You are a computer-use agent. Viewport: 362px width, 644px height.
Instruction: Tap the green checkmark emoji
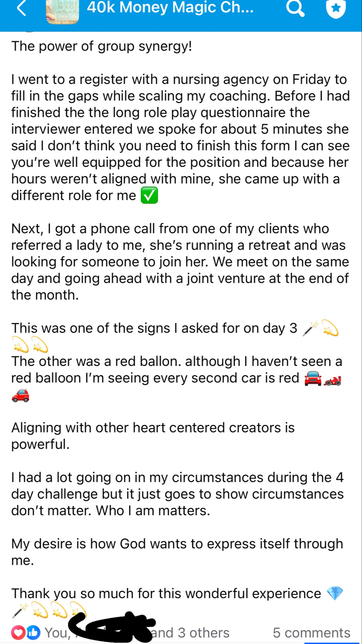[x=149, y=196]
